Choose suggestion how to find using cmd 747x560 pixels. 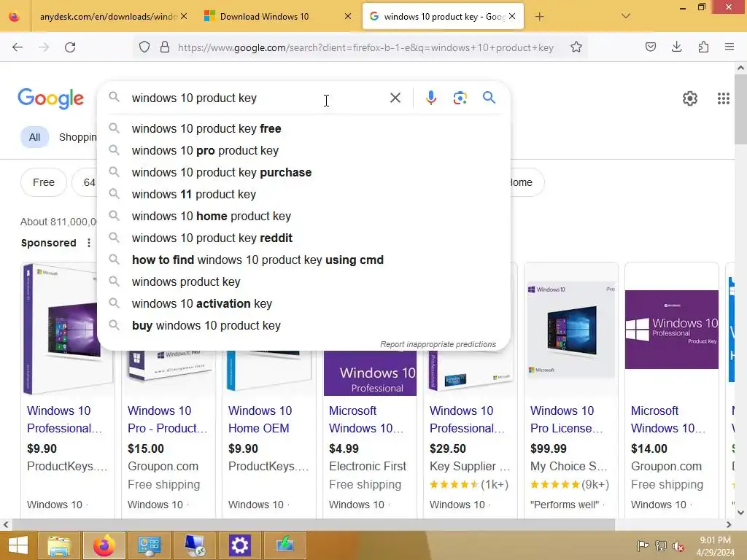pyautogui.click(x=303, y=260)
